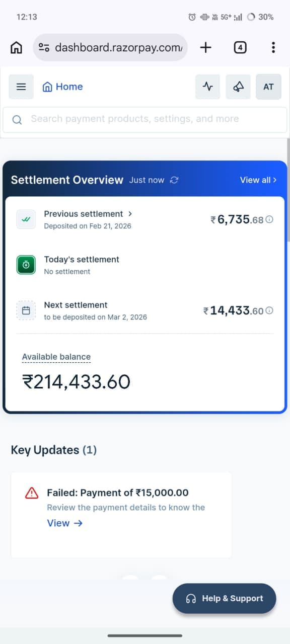Viewport: 290px width, 644px height.
Task: Tap the site settings icon in address bar
Action: [x=44, y=47]
